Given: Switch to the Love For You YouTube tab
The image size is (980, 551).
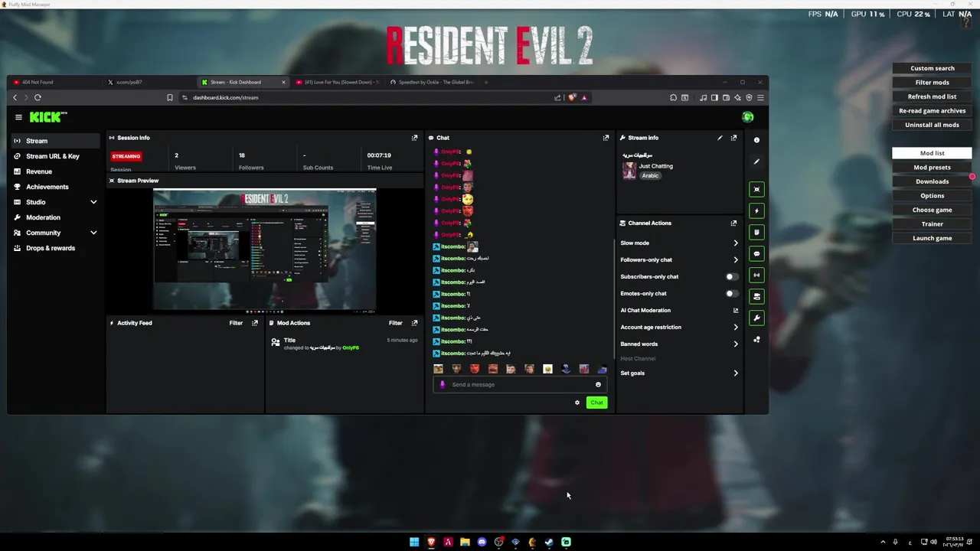Looking at the screenshot, I should tap(338, 82).
